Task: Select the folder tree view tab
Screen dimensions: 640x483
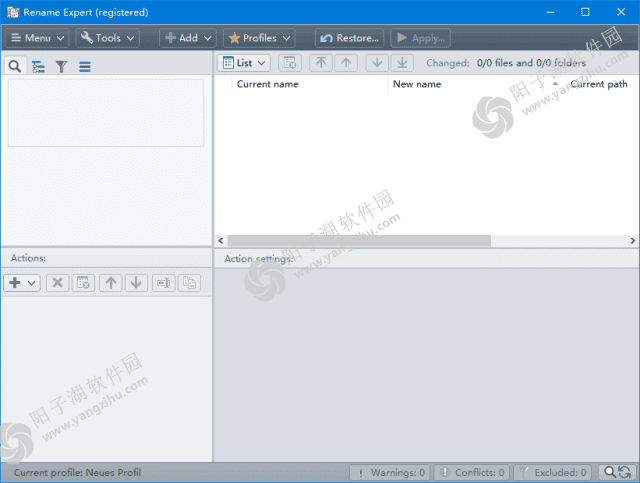Action: coord(38,66)
